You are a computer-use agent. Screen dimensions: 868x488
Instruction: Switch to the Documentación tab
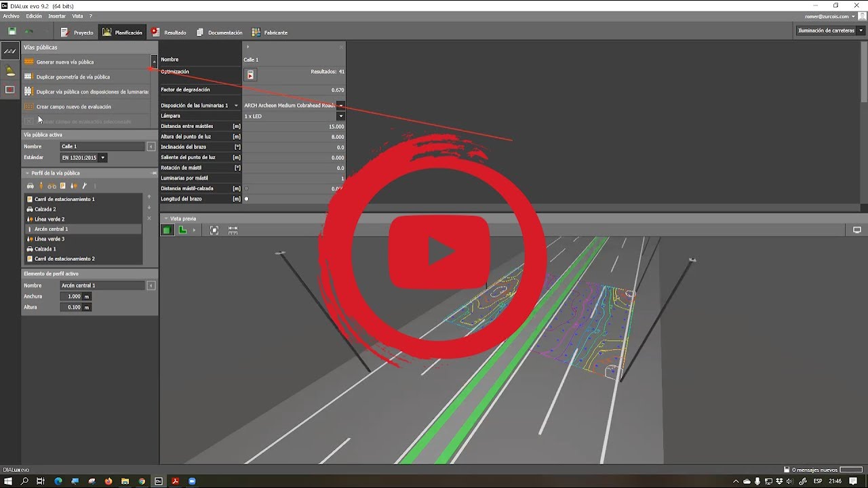point(219,33)
